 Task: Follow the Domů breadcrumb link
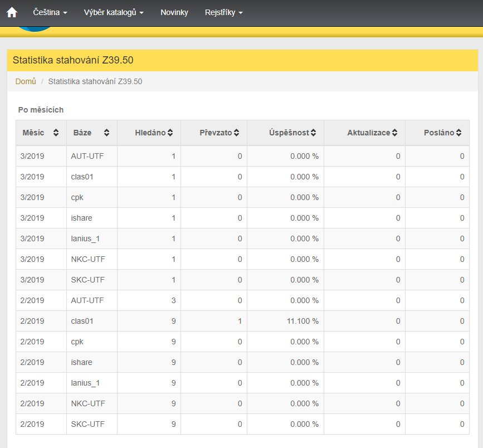(26, 81)
